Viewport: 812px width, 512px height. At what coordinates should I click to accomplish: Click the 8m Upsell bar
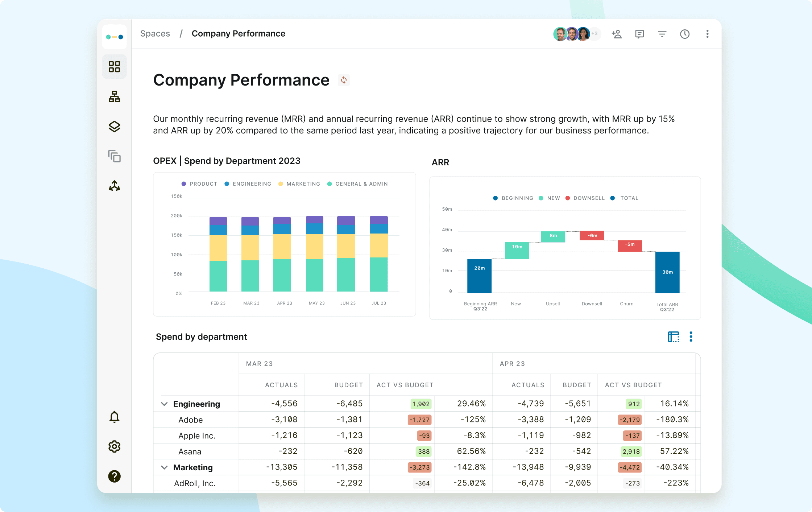pos(553,237)
